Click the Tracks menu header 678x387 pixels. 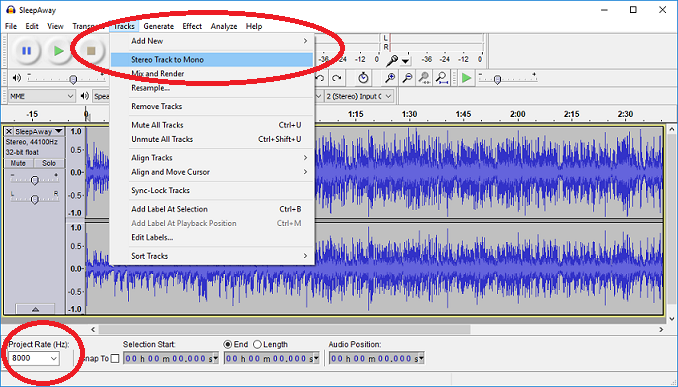124,26
